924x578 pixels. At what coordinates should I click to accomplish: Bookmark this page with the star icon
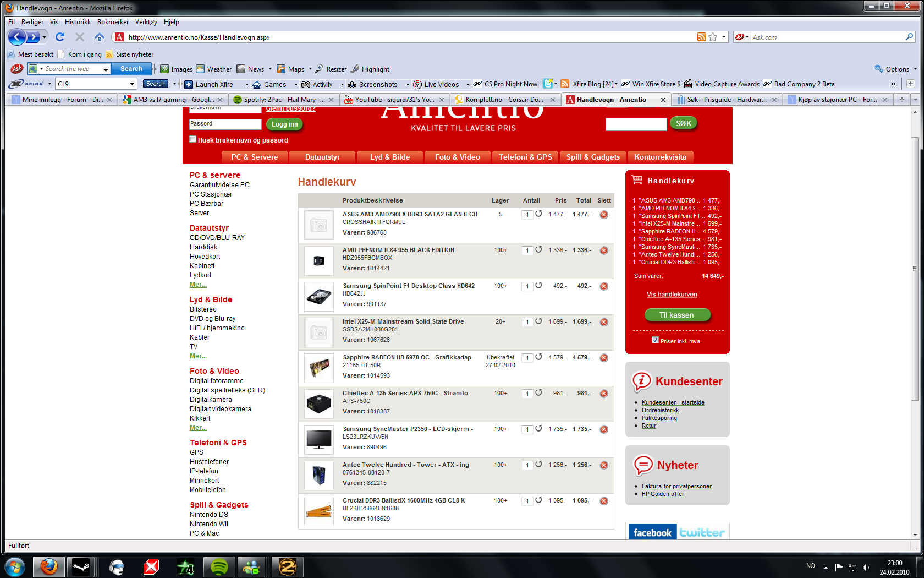[x=713, y=37]
